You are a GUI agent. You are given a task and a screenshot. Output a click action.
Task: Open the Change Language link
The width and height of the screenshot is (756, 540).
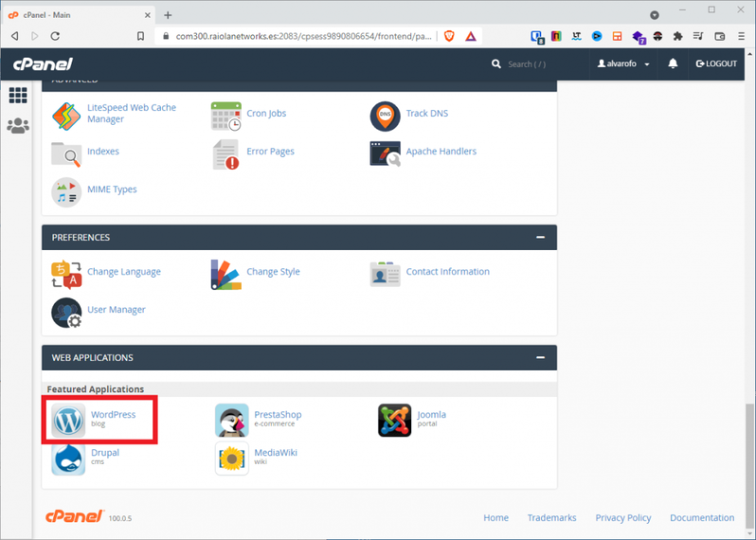click(124, 272)
